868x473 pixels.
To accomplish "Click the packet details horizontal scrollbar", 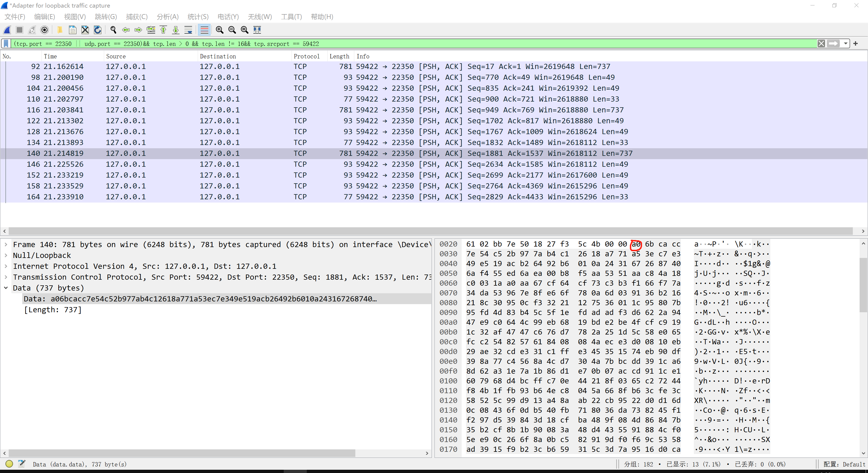I will [182, 453].
